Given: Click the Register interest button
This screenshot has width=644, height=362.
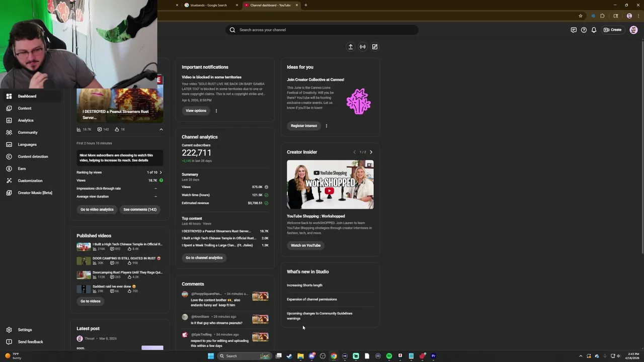Looking at the screenshot, I should pyautogui.click(x=304, y=126).
